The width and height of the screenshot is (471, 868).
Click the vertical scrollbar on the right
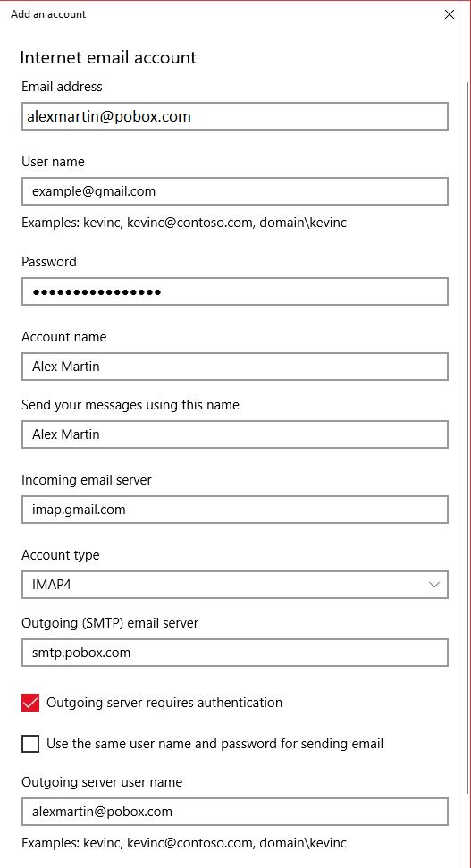point(467,437)
